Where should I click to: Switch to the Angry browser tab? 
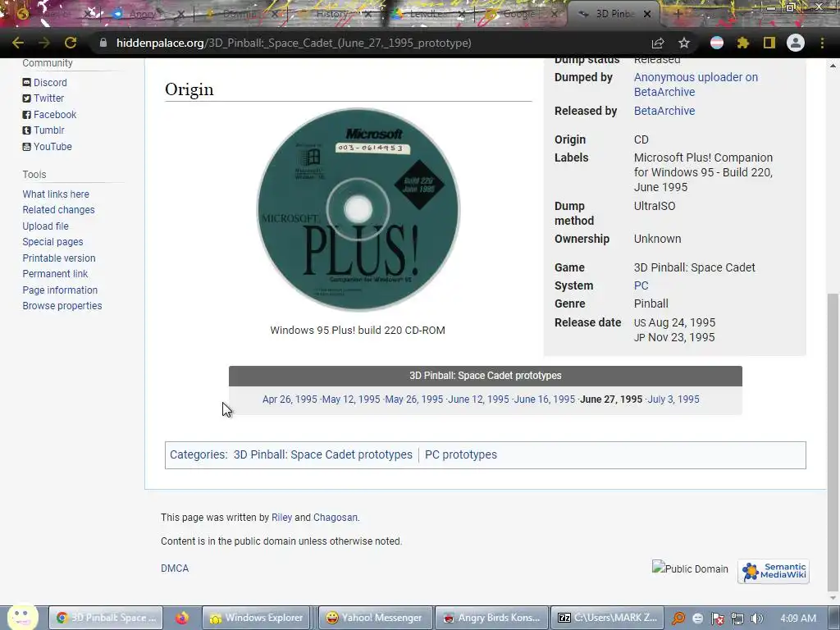[143, 14]
